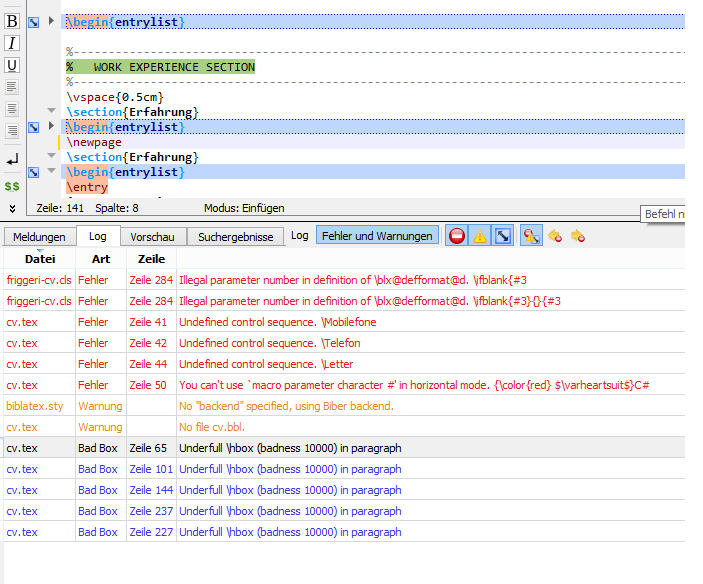703x584 pixels.
Task: Click the \entry command line
Action: coord(87,187)
